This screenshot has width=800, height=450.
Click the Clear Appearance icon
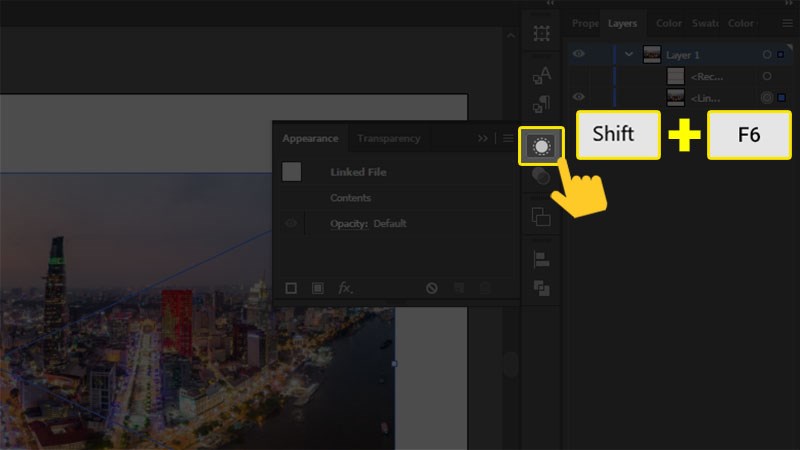[x=432, y=288]
